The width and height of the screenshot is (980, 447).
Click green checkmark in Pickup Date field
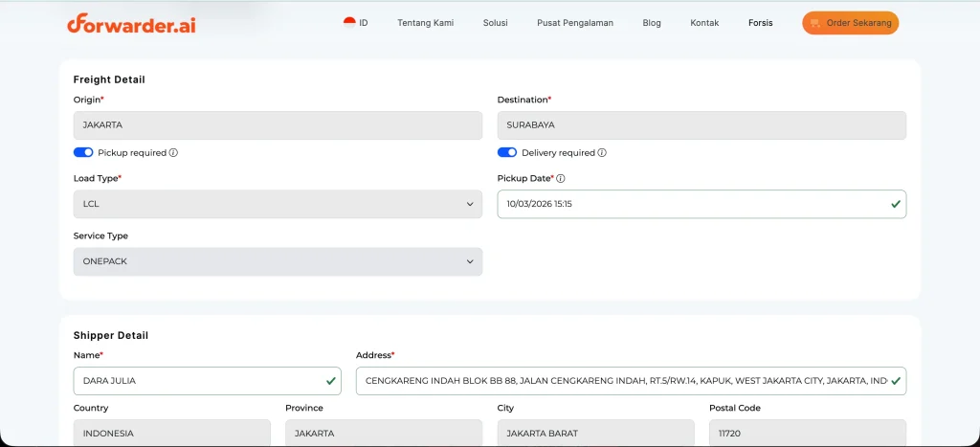(x=896, y=204)
